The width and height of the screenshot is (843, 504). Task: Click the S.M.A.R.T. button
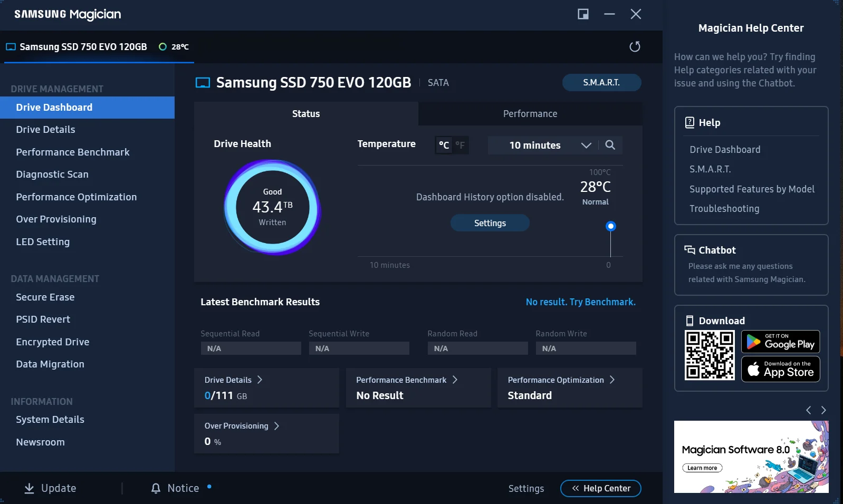point(601,82)
